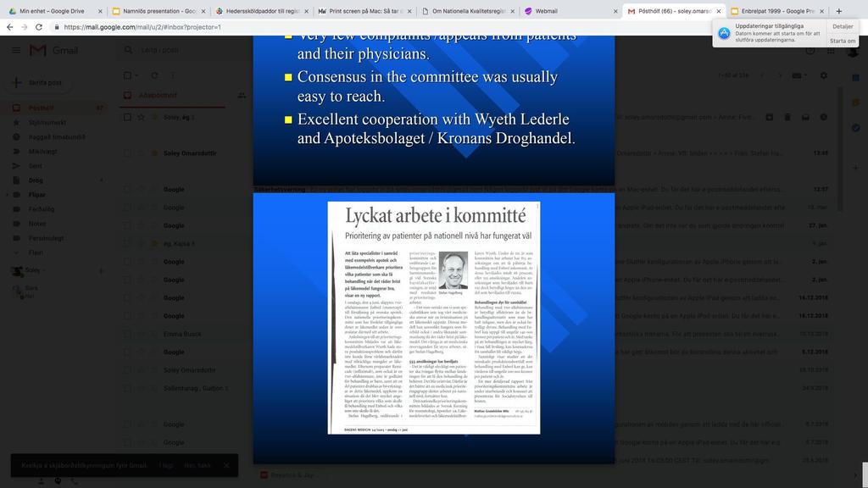868x488 pixels.
Task: Open Google Calendar in the side panel
Action: (x=856, y=77)
